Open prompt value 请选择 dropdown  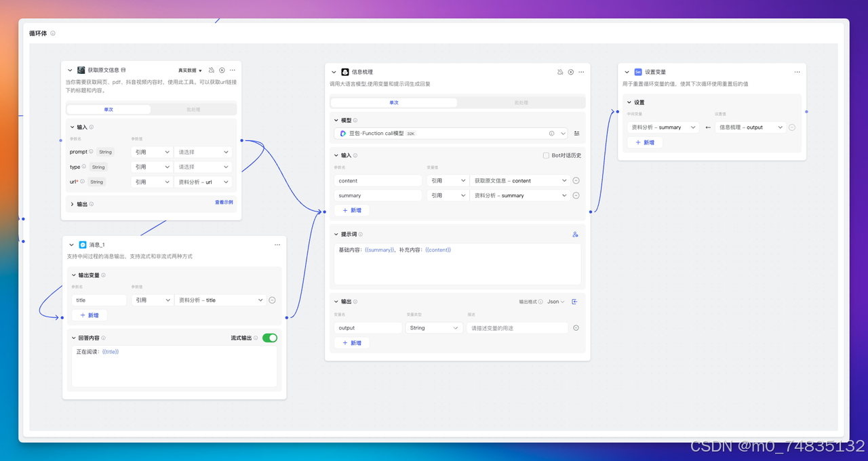[203, 152]
